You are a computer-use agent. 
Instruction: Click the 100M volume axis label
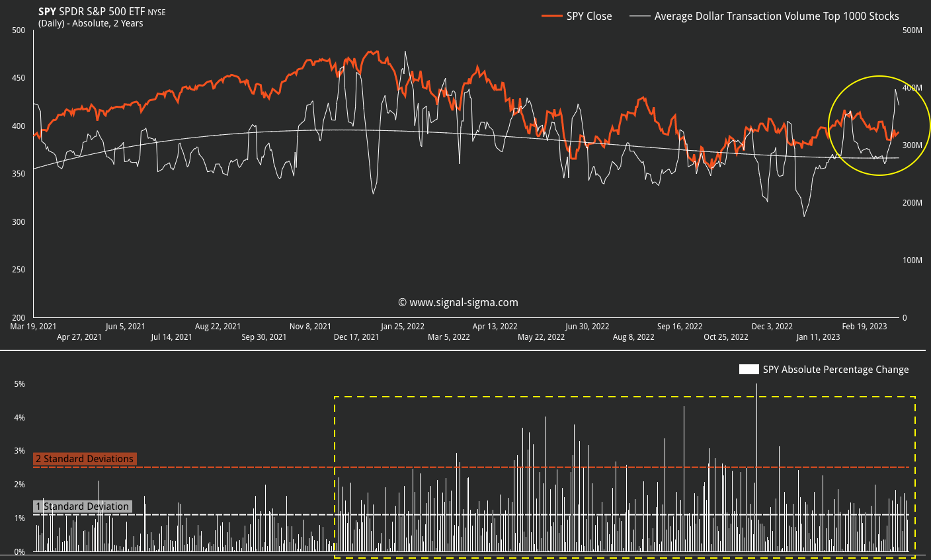(x=912, y=260)
